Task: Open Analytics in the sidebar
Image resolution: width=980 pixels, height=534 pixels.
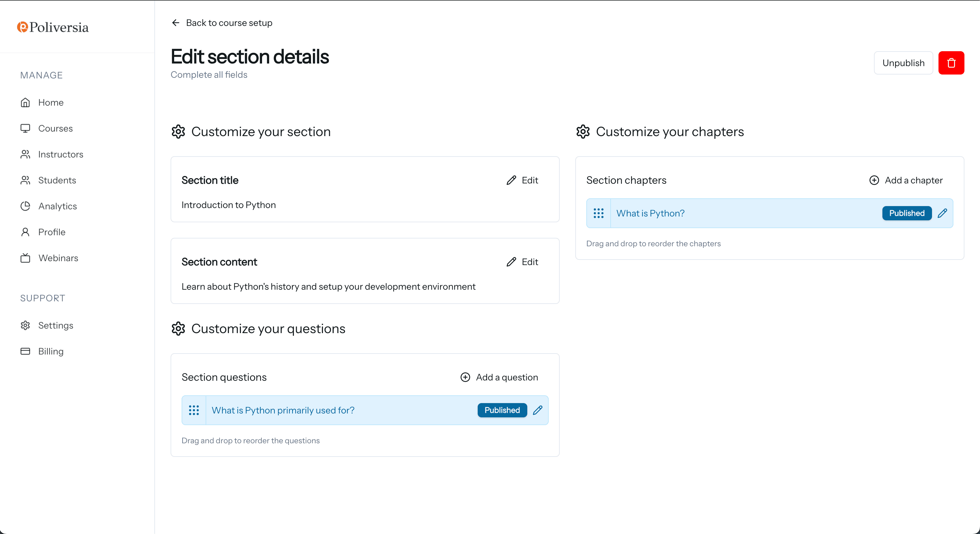Action: click(57, 206)
